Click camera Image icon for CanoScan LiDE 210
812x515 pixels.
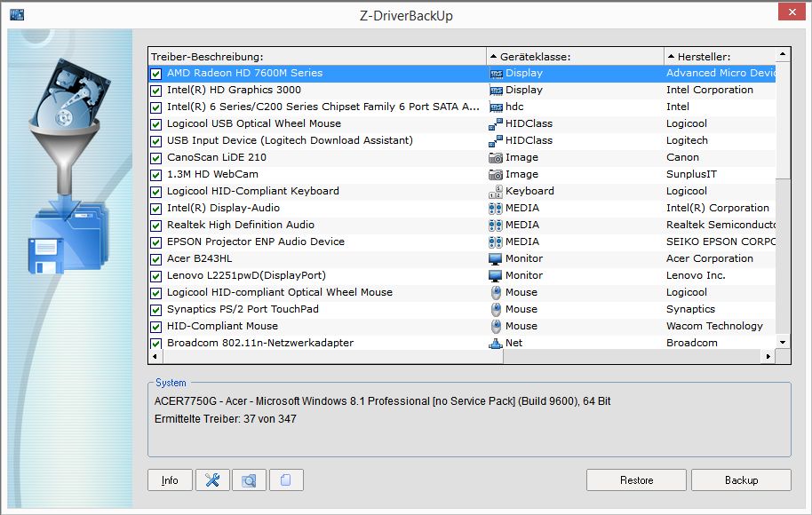[x=496, y=158]
